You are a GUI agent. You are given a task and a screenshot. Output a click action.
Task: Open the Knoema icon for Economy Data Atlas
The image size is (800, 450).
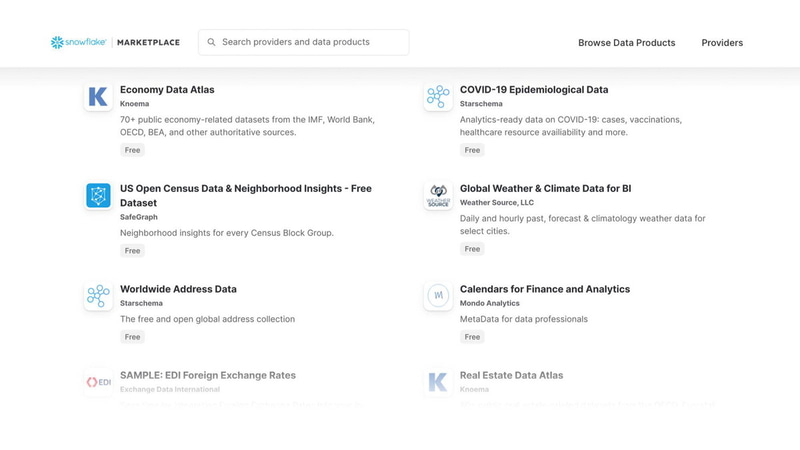pyautogui.click(x=98, y=96)
